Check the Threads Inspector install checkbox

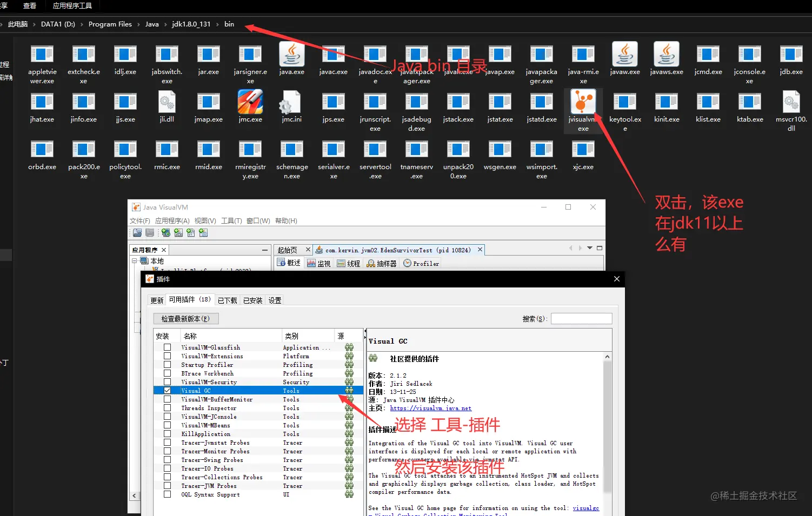tap(168, 408)
